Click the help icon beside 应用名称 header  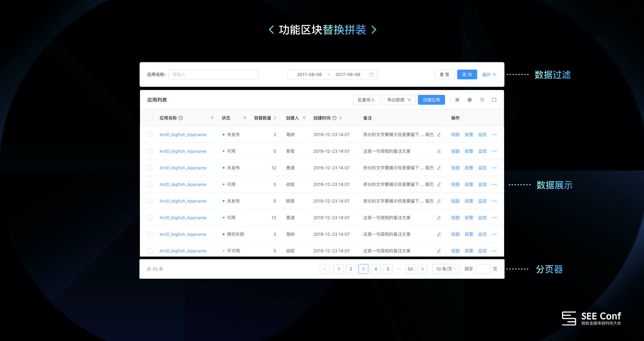pos(181,118)
